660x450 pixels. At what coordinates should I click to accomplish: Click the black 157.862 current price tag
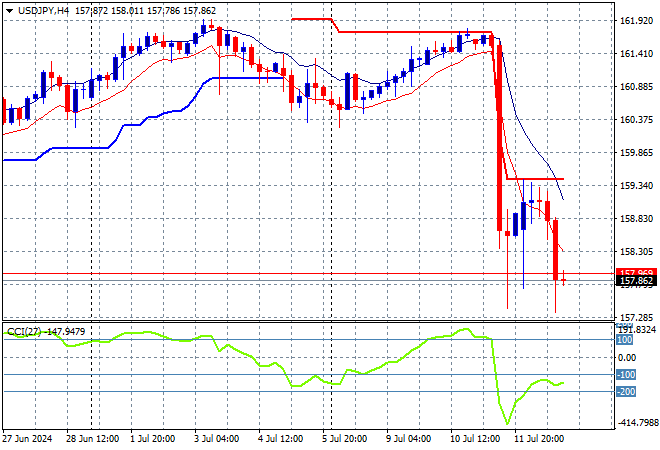[x=636, y=281]
